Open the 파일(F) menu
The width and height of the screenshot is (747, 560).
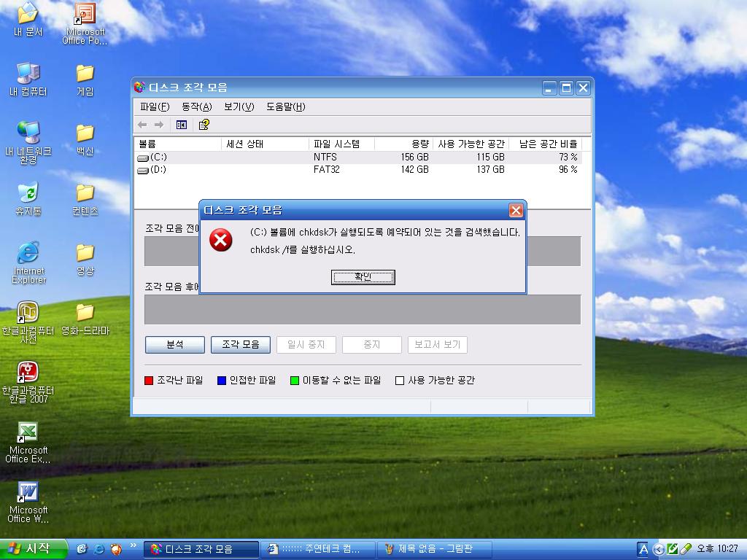[x=155, y=106]
